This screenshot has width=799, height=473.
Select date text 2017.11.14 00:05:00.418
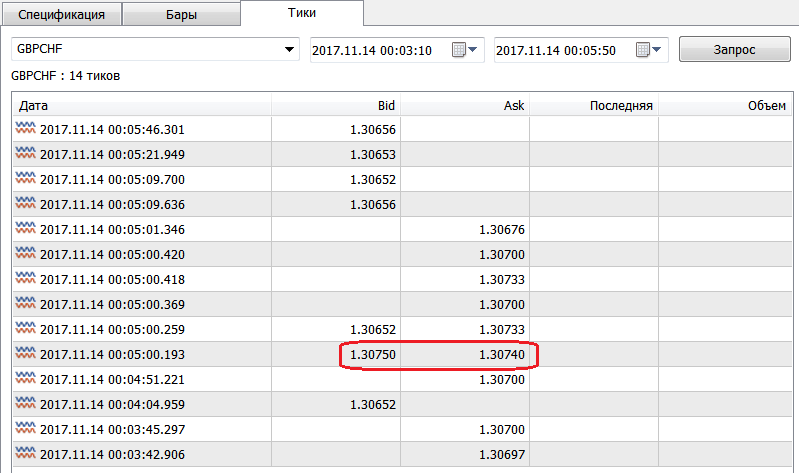coord(112,279)
